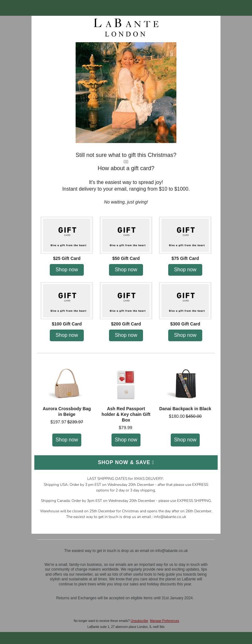Click the Ash Red Passport holder image

126,384
